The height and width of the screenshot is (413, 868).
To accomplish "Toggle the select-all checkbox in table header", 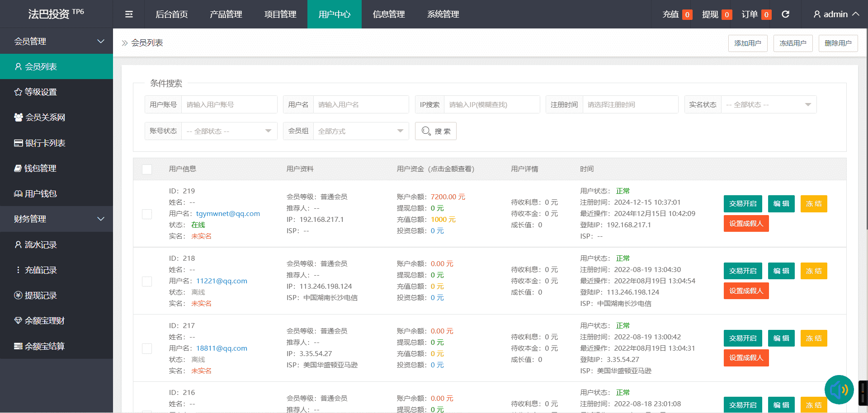I will coord(147,169).
